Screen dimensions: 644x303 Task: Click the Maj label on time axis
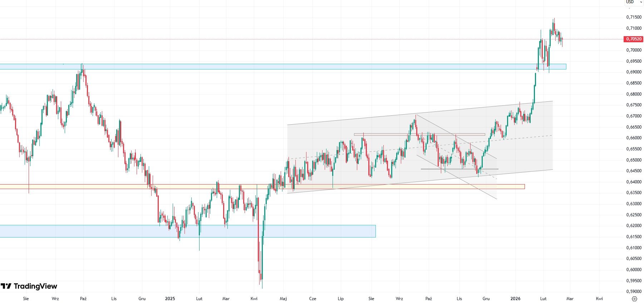(x=283, y=299)
